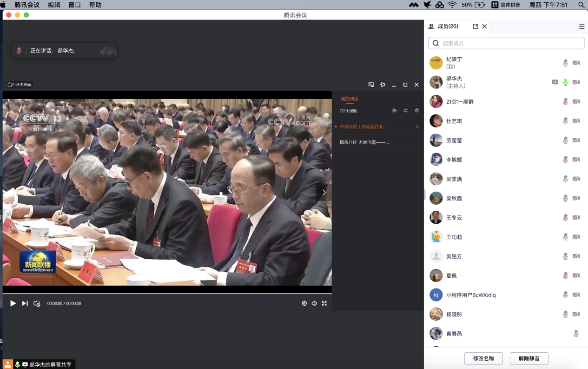The image size is (588, 369).
Task: Toggle camera icon for 纪潇宁
Action: coord(576,63)
